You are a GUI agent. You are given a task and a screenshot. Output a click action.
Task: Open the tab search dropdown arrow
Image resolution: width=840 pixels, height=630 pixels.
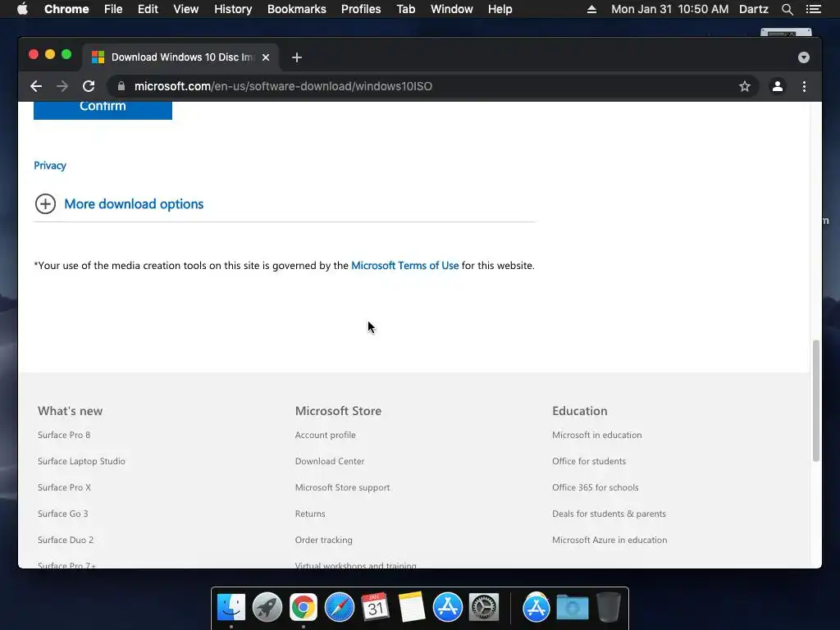(x=804, y=57)
